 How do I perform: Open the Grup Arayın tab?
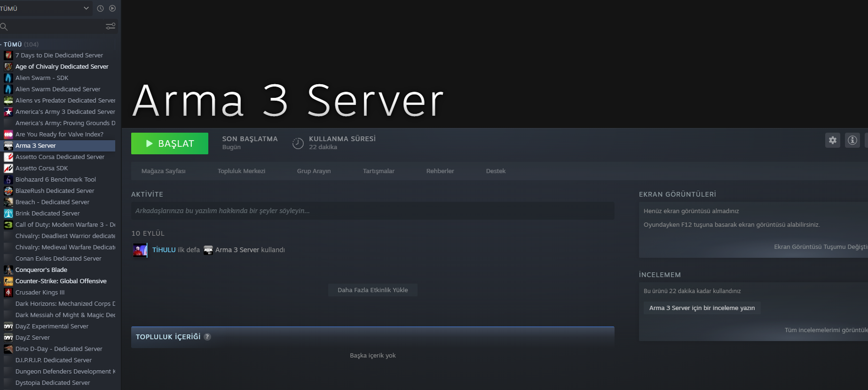point(314,171)
